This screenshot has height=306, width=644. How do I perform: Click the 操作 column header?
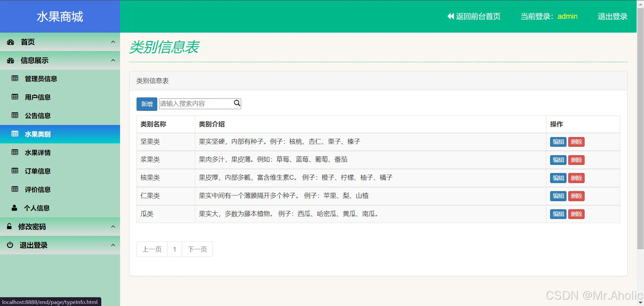tap(583, 124)
